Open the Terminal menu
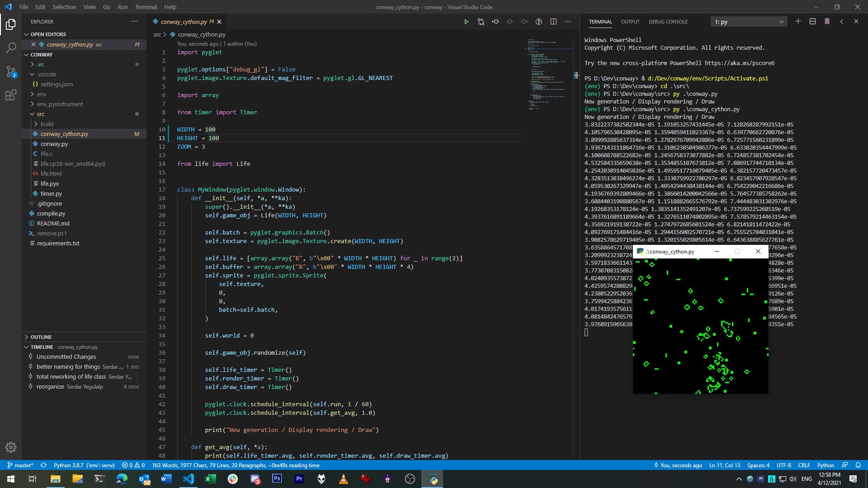Image resolution: width=868 pixels, height=488 pixels. tap(146, 7)
